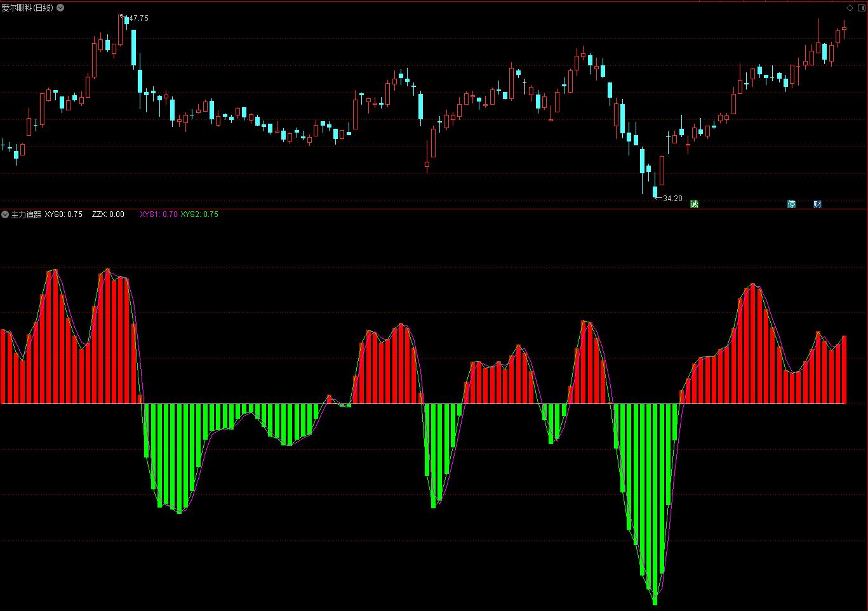Click the magenta XYS1: 0.70 label

(x=159, y=214)
